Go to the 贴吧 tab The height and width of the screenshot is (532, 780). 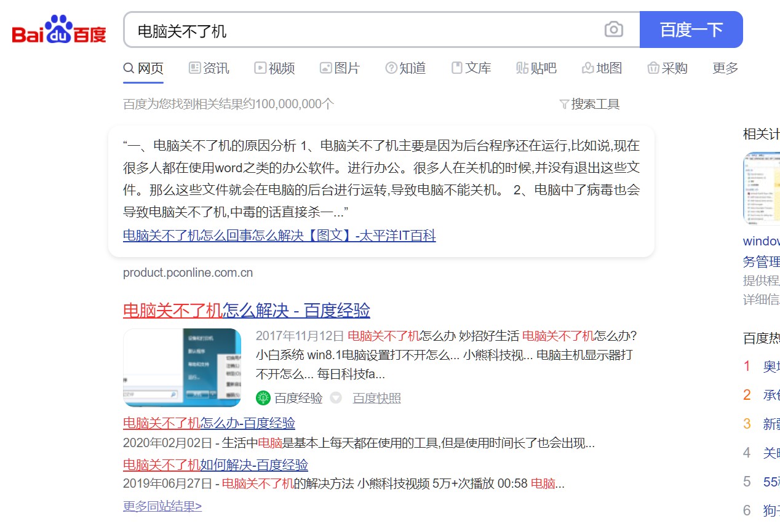tap(536, 68)
